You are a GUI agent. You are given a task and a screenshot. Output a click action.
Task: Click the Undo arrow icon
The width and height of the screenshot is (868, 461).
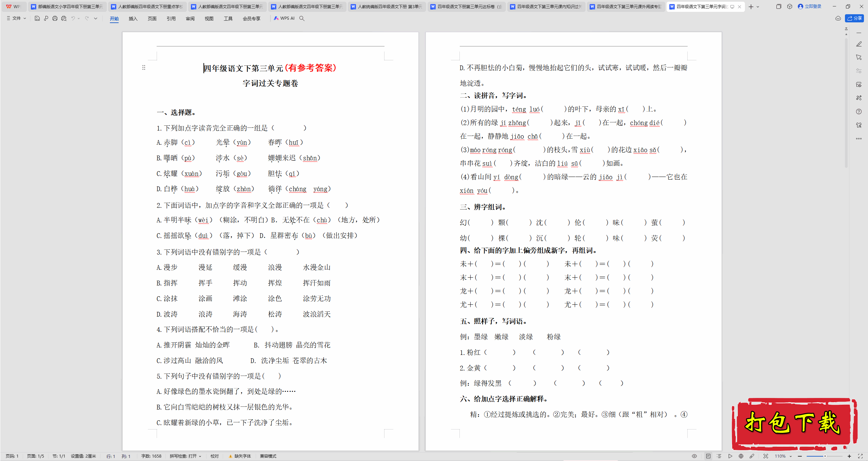coord(73,18)
